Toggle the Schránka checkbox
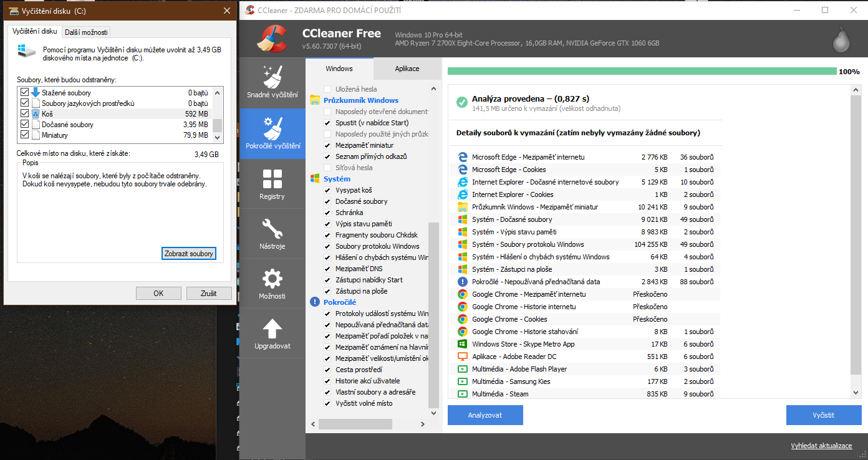This screenshot has width=868, height=460. tap(327, 213)
